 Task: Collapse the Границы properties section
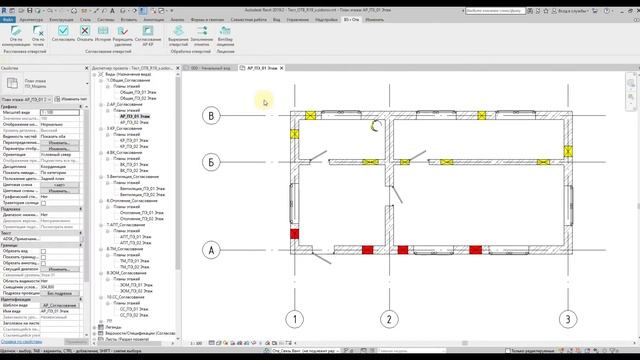coord(81,245)
